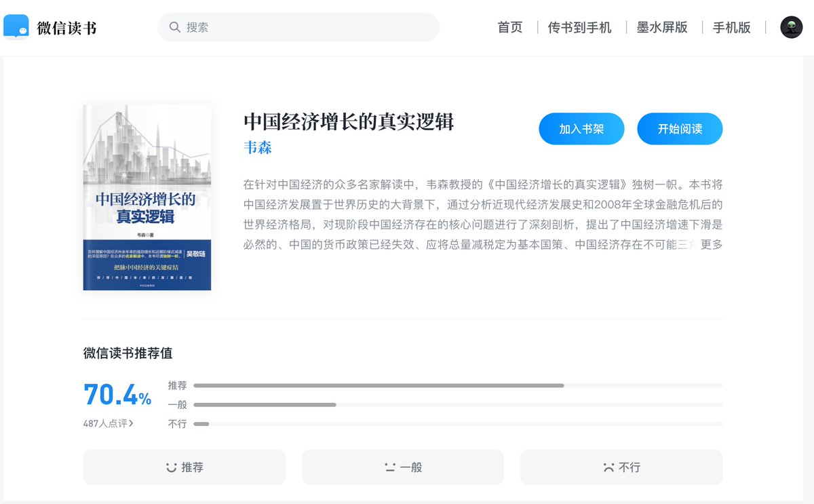Image resolution: width=814 pixels, height=504 pixels.
Task: Click the frown face in 不行 button
Action: click(x=608, y=467)
